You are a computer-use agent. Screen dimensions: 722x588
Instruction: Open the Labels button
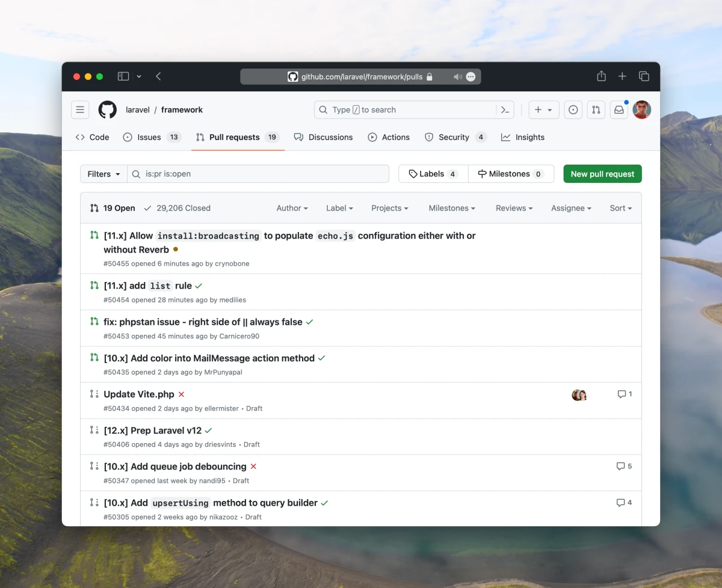click(433, 174)
